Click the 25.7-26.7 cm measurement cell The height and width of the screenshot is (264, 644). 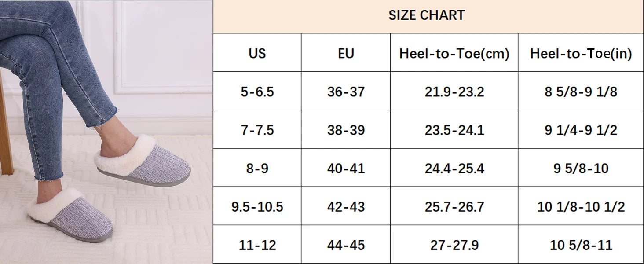(454, 206)
